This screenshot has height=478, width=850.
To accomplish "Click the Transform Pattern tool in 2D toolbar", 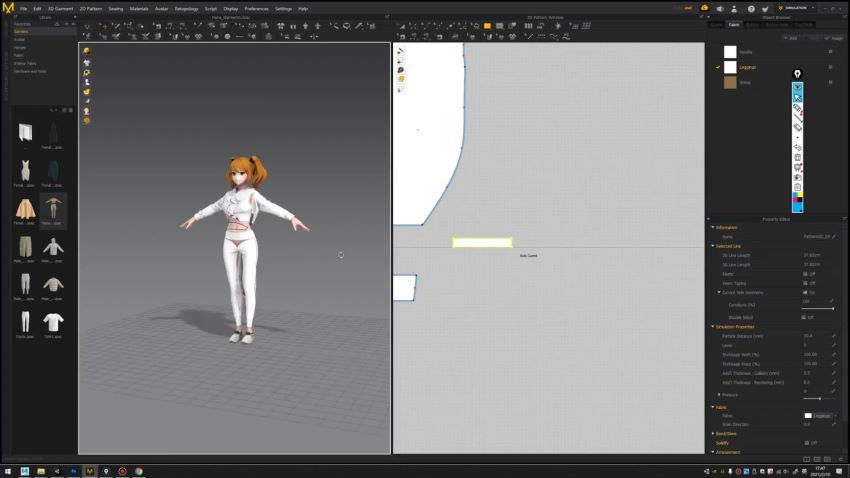I will pyautogui.click(x=402, y=26).
